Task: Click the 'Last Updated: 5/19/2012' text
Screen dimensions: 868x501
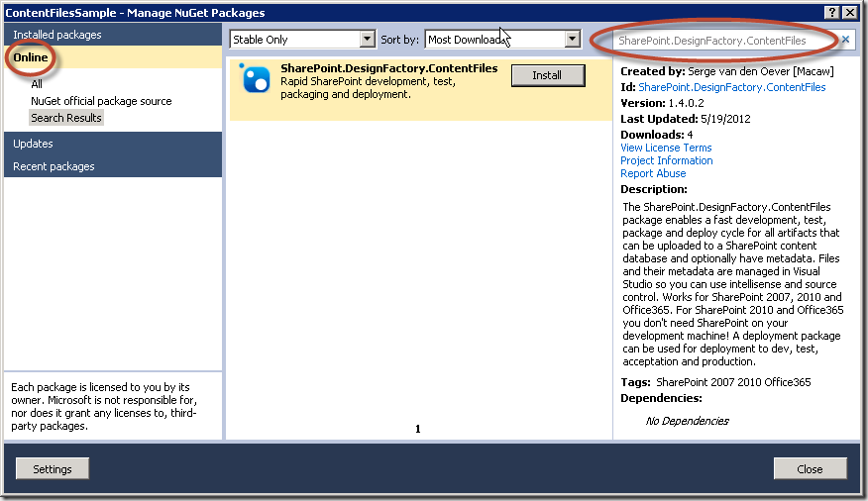Action: [686, 119]
